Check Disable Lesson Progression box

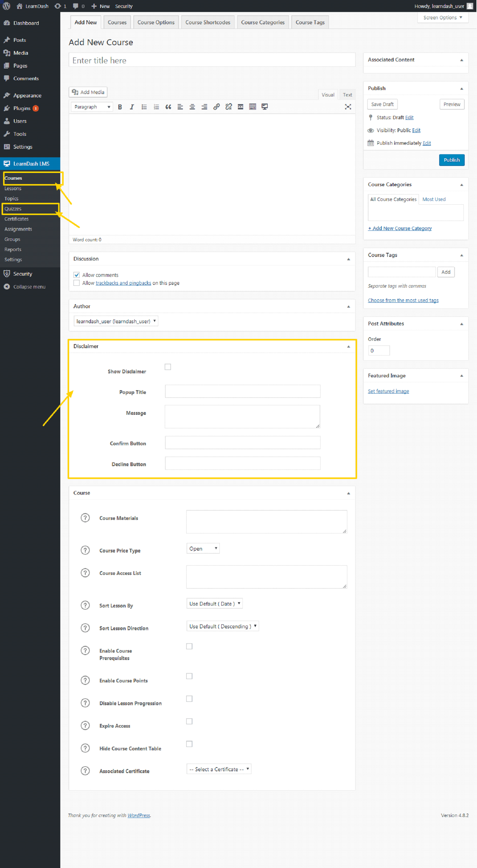point(189,698)
